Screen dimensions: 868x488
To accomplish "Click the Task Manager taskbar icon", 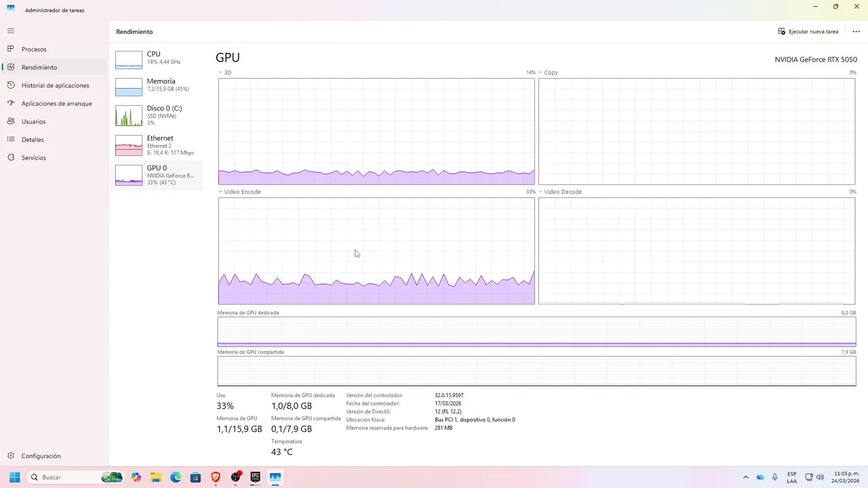I will click(275, 477).
